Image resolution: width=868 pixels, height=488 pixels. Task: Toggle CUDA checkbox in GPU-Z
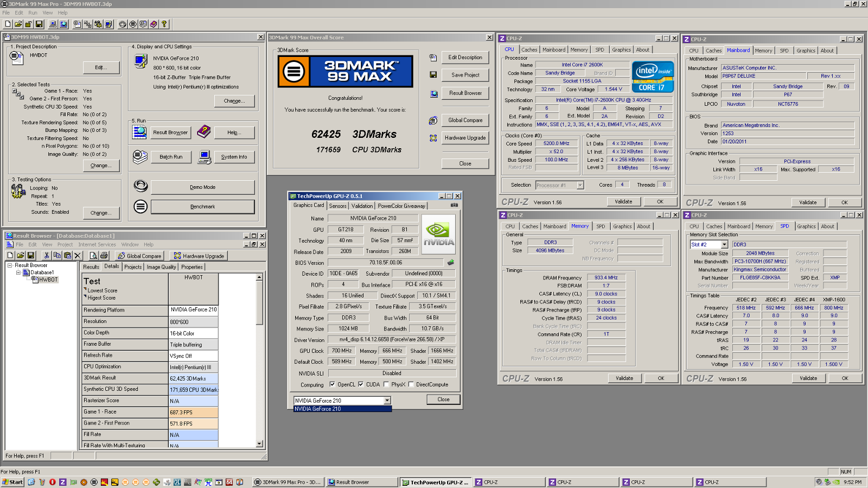coord(361,384)
